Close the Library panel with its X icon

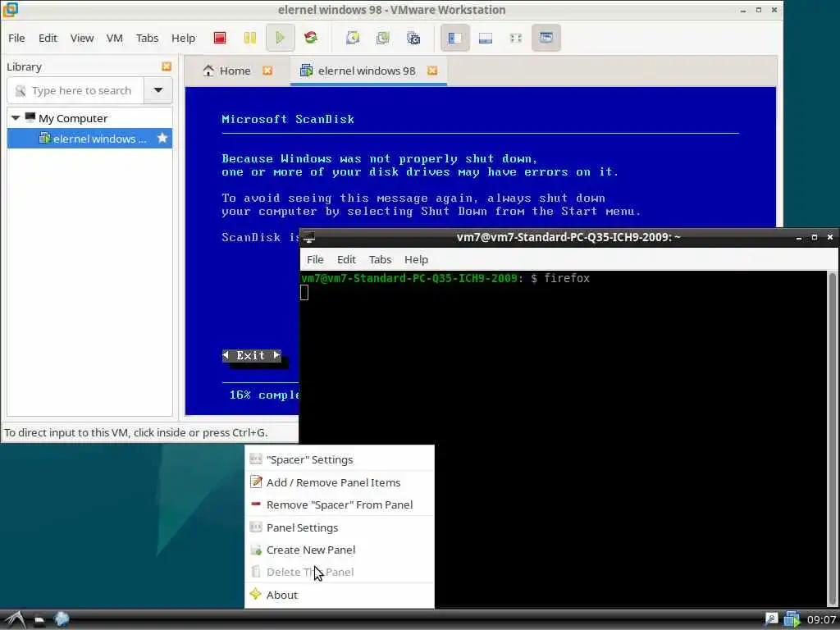[166, 66]
